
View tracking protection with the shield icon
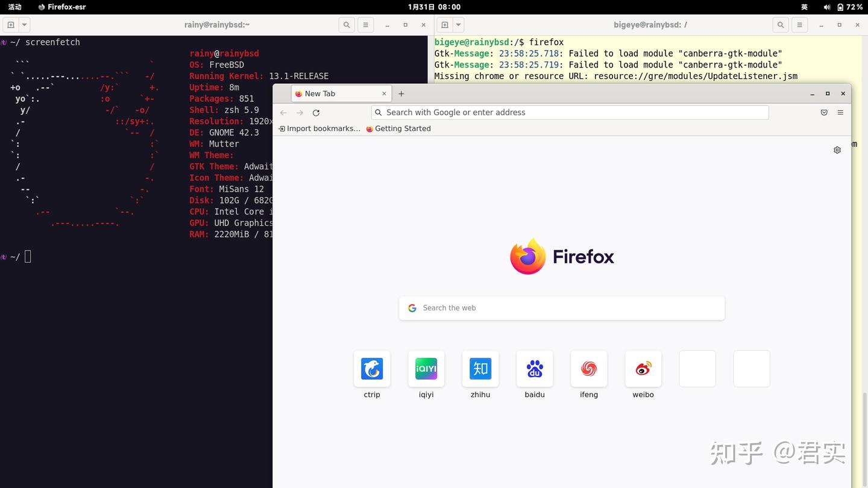pyautogui.click(x=824, y=112)
